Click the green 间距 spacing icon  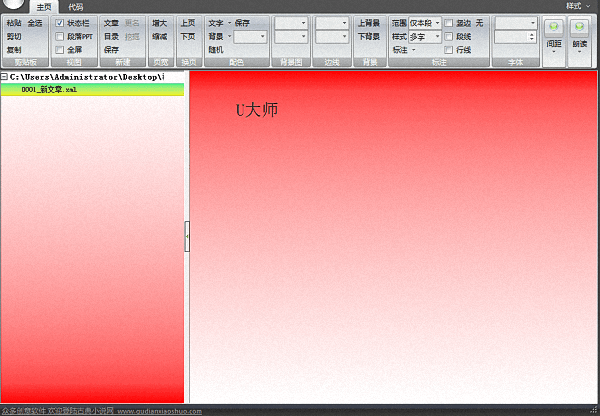[553, 27]
